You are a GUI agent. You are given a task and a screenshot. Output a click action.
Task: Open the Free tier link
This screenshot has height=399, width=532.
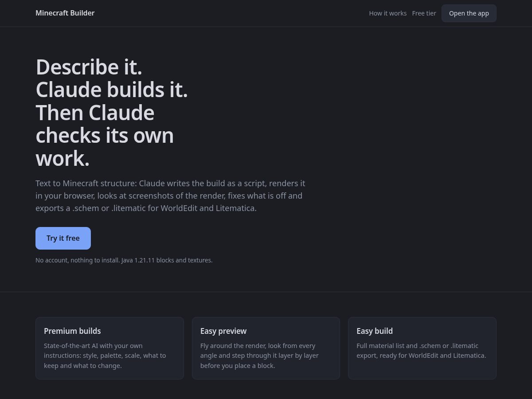(x=424, y=13)
